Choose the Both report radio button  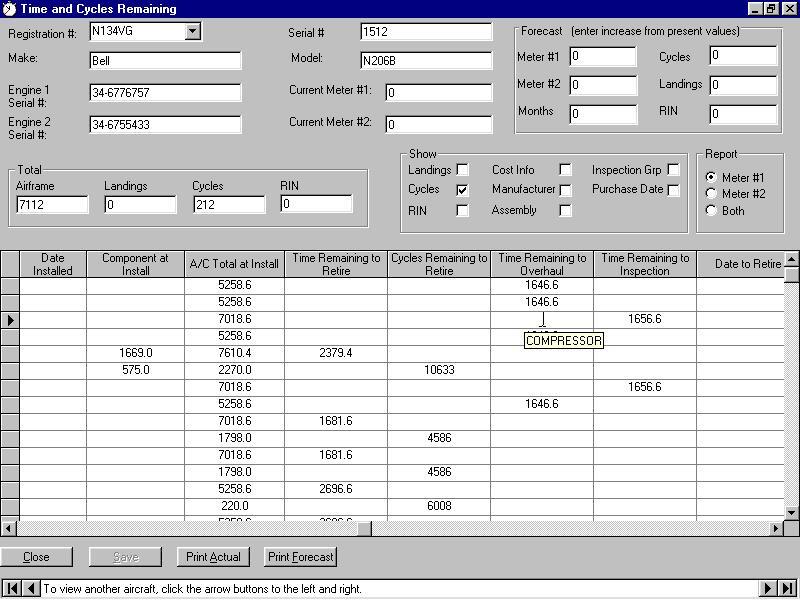711,210
